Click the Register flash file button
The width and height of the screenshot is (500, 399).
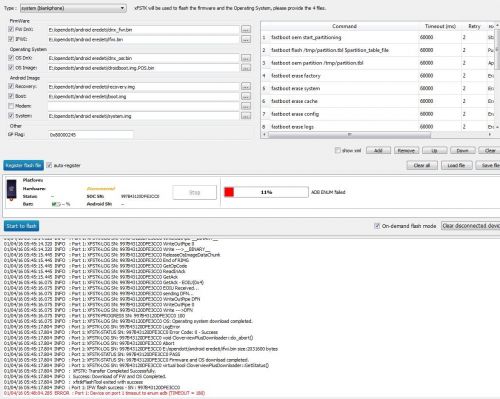pos(24,165)
